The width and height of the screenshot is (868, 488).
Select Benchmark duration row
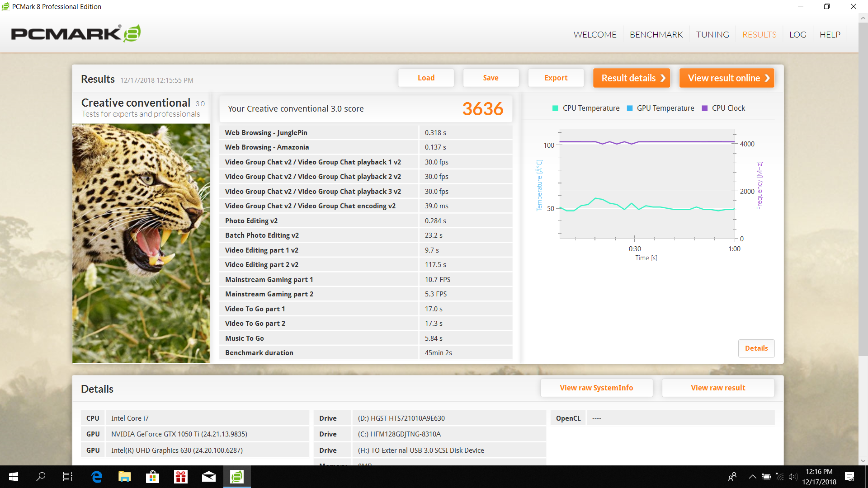(x=366, y=353)
